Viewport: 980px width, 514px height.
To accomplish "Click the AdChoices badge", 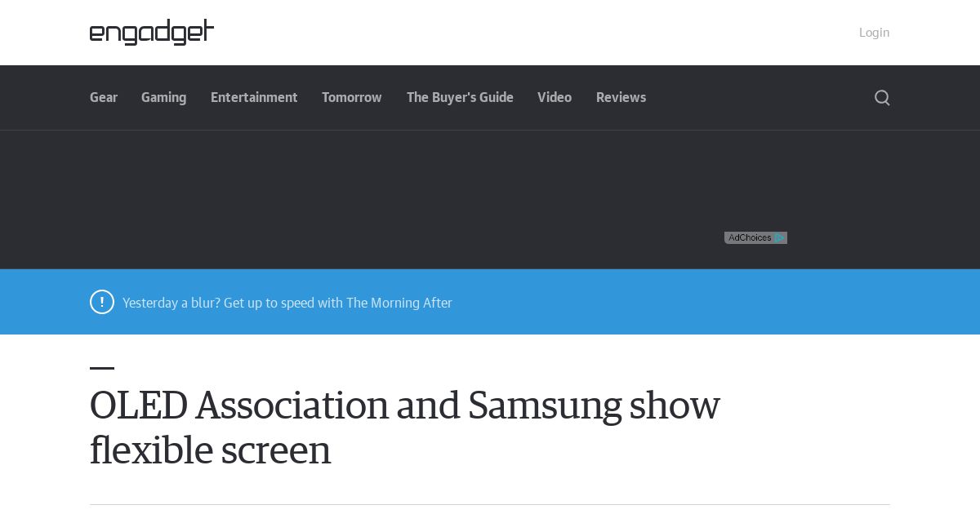I will pos(755,238).
